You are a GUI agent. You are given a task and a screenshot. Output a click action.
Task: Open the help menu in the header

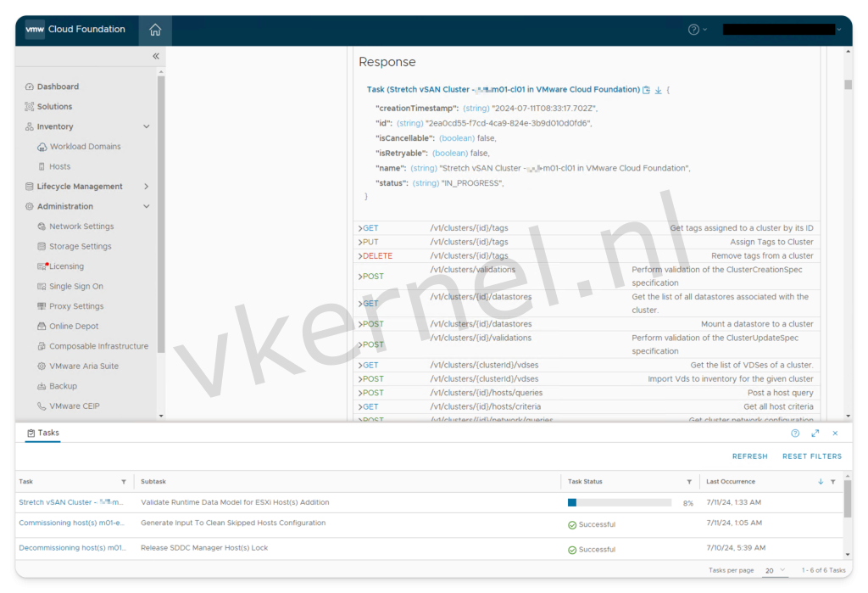coord(697,30)
